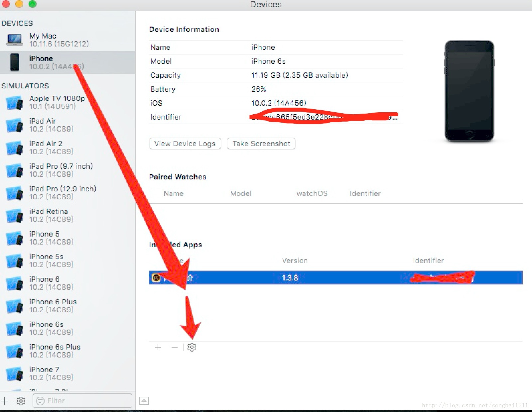The width and height of the screenshot is (532, 412).
Task: Close the Devices window with the red button
Action: 6,4
